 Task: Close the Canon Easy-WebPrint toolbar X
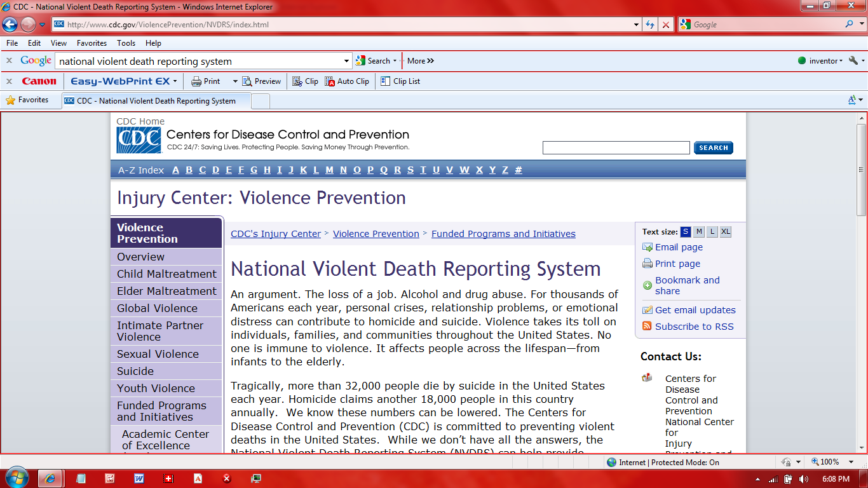(10, 81)
